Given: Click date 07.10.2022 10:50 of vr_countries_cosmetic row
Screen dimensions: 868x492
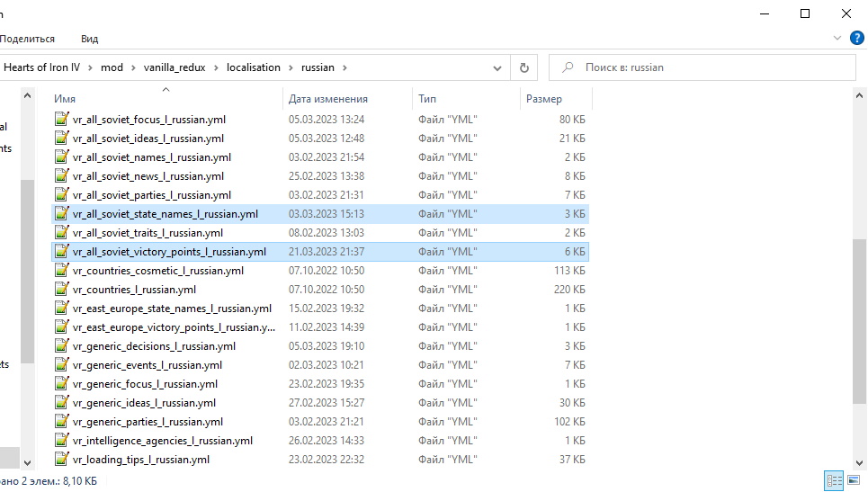Looking at the screenshot, I should tap(327, 271).
